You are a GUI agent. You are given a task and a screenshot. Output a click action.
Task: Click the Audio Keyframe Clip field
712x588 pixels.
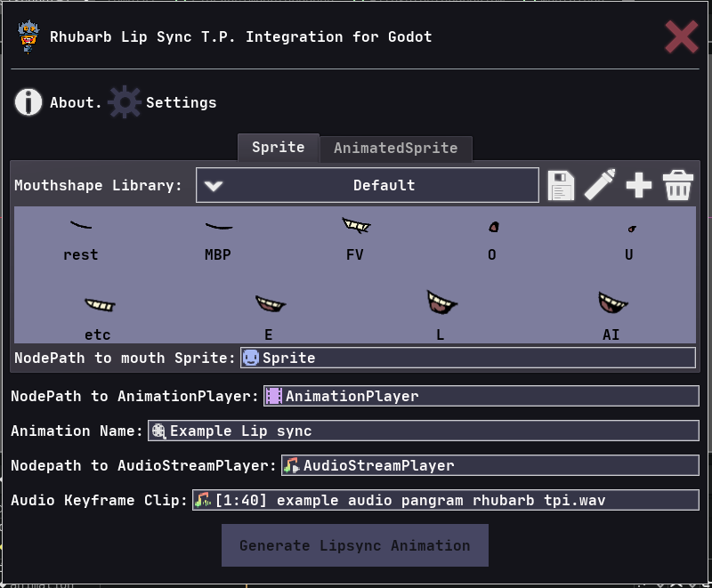446,500
